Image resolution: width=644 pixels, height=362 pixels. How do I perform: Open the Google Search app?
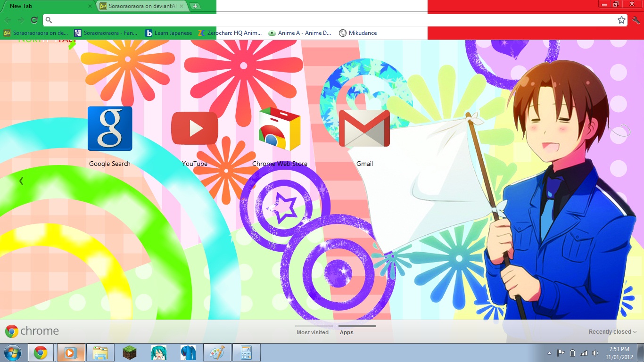[110, 129]
